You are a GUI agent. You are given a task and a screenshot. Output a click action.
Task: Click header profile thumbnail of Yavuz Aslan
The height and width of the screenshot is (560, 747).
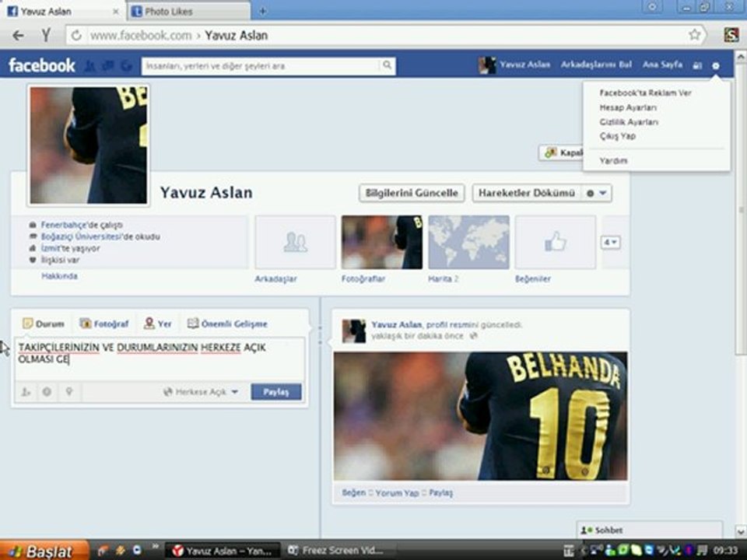487,65
